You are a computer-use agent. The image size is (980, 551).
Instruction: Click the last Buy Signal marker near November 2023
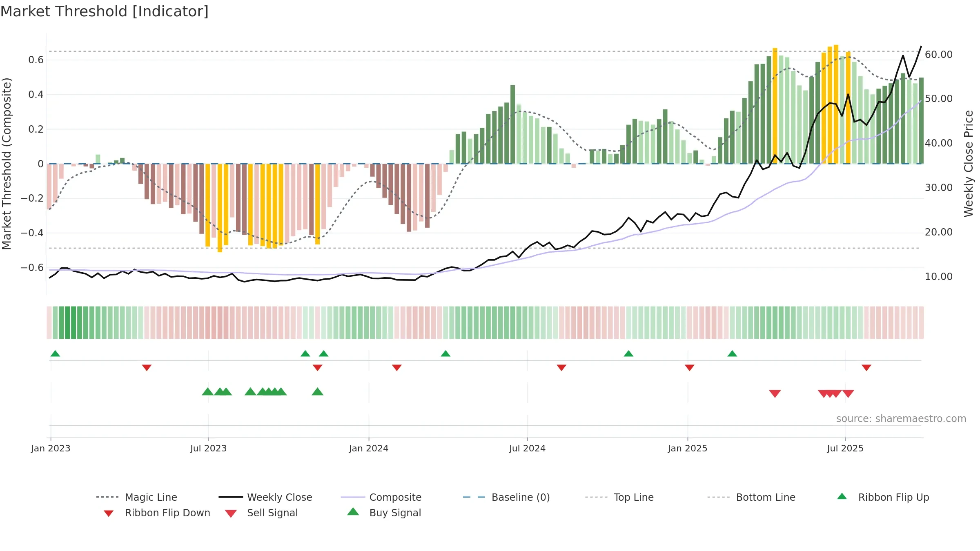click(x=317, y=391)
